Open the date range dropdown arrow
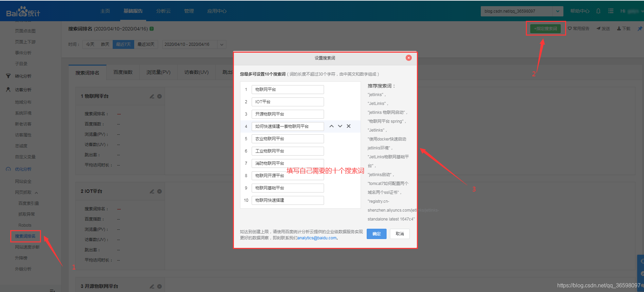 tap(222, 44)
